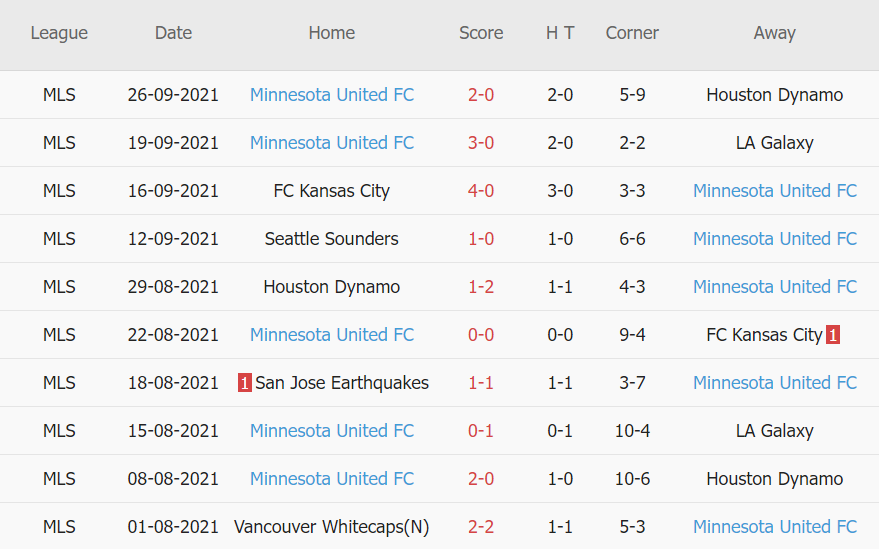Click Vancouver Whitecaps(N) team name

pos(332,527)
